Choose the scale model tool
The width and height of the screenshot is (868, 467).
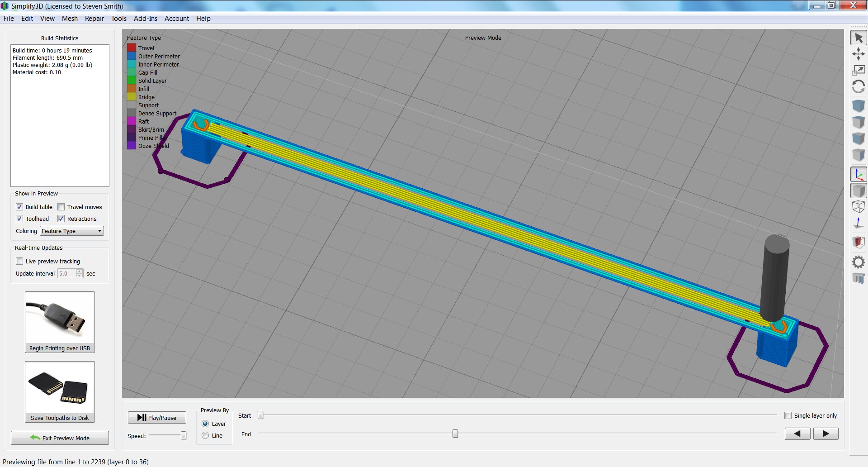pyautogui.click(x=858, y=70)
